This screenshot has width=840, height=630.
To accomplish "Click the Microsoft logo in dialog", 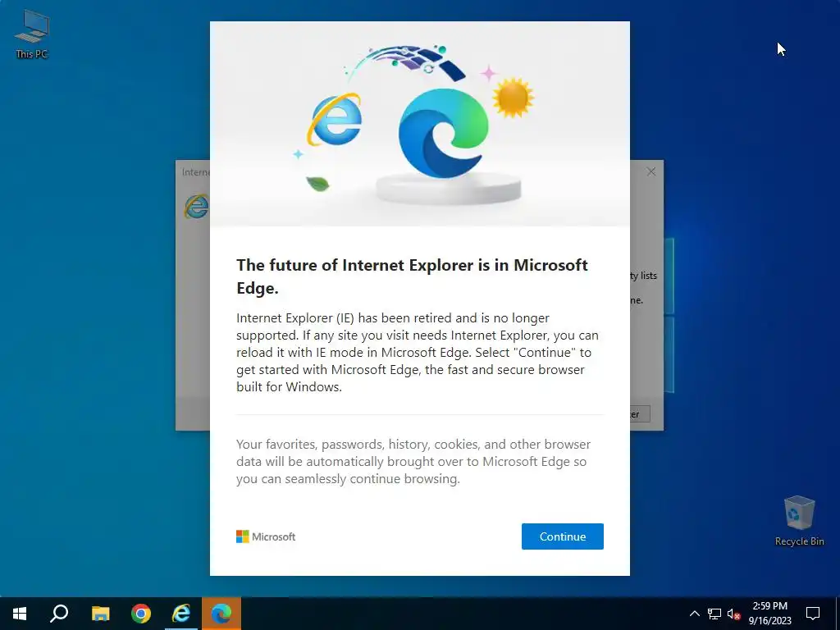I will pos(266,536).
